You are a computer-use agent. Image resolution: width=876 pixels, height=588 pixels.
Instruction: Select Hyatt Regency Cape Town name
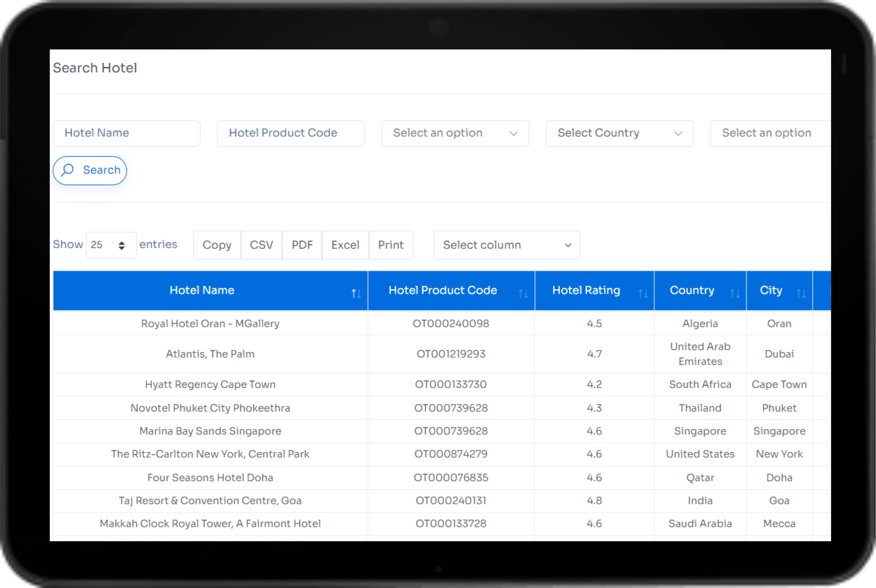point(210,384)
